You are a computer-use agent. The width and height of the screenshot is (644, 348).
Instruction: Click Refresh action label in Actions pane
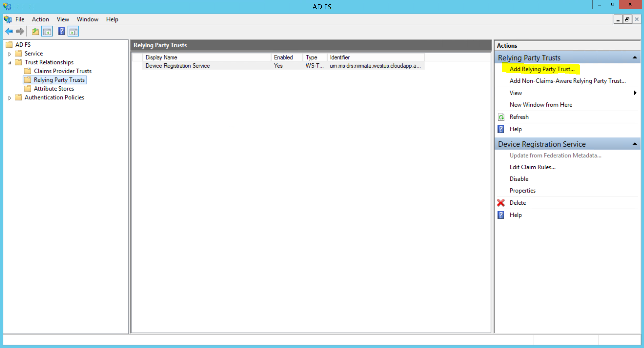pyautogui.click(x=519, y=117)
